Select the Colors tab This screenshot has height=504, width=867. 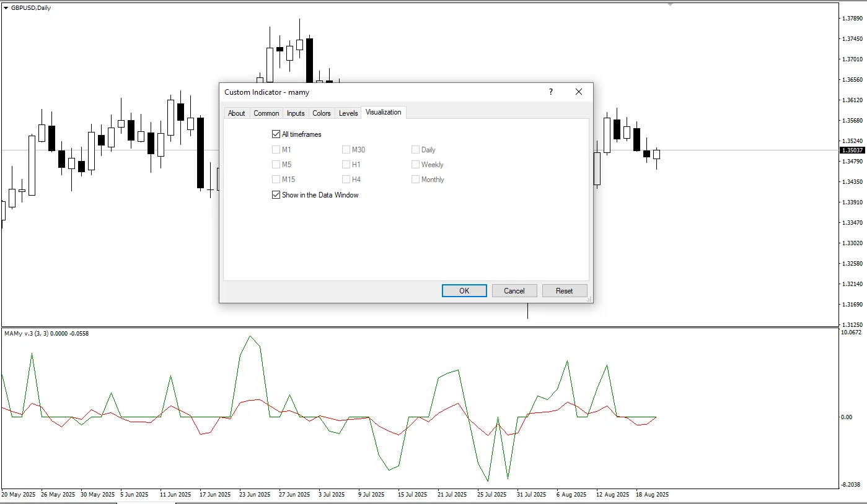point(321,113)
